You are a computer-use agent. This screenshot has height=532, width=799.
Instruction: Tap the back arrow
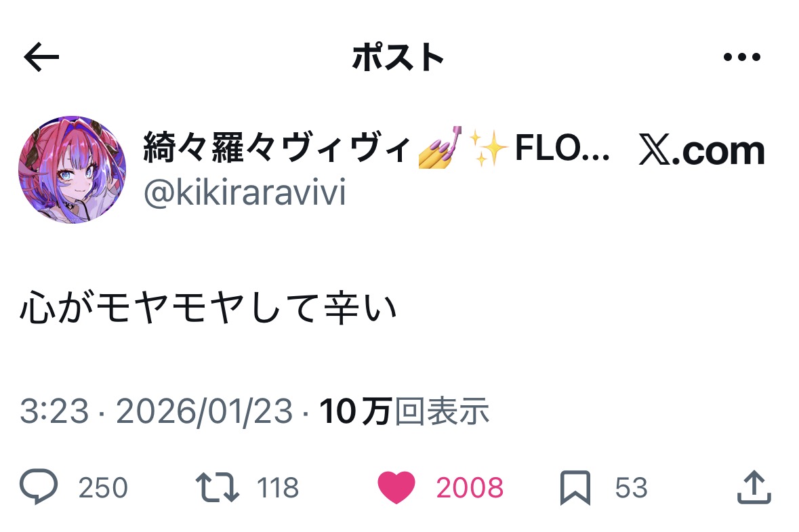pos(41,59)
